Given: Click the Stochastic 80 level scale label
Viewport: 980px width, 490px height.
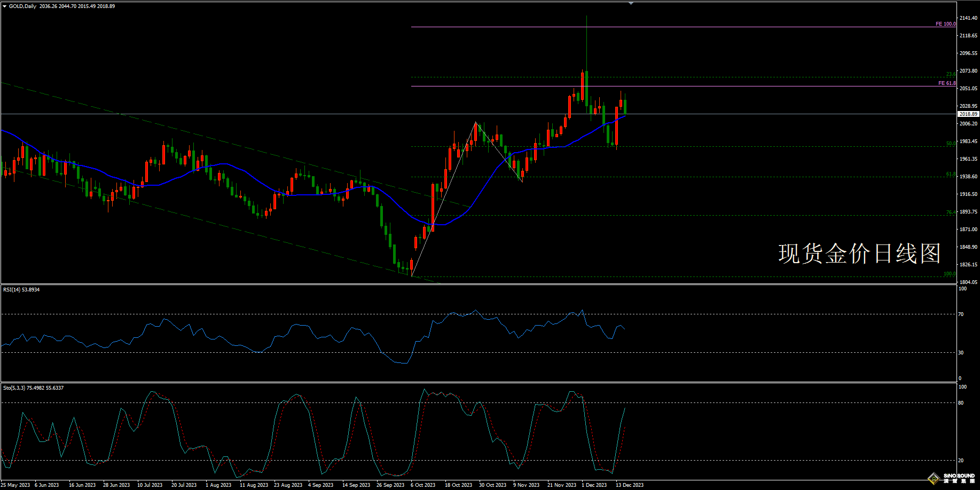Looking at the screenshot, I should 961,403.
